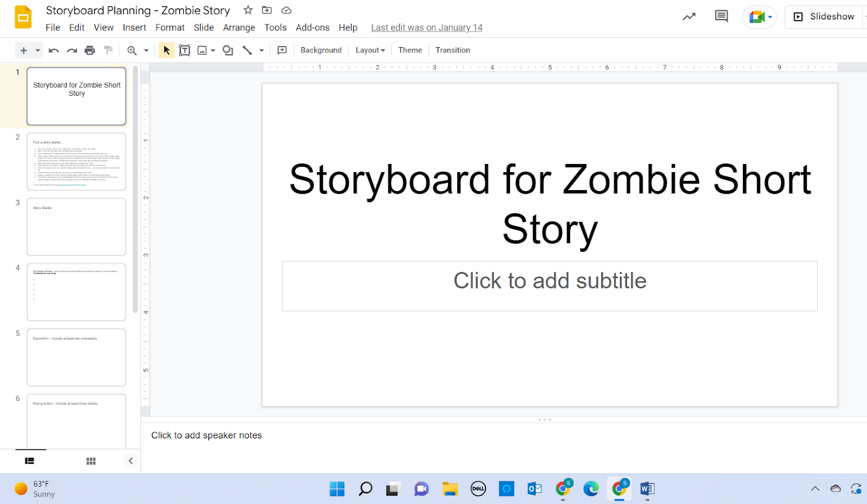Choose the Shape tool icon
This screenshot has width=867, height=504.
click(228, 50)
